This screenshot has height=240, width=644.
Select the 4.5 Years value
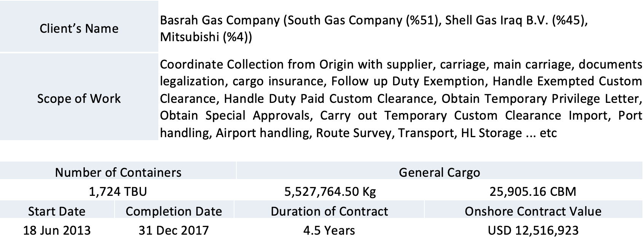click(x=329, y=230)
